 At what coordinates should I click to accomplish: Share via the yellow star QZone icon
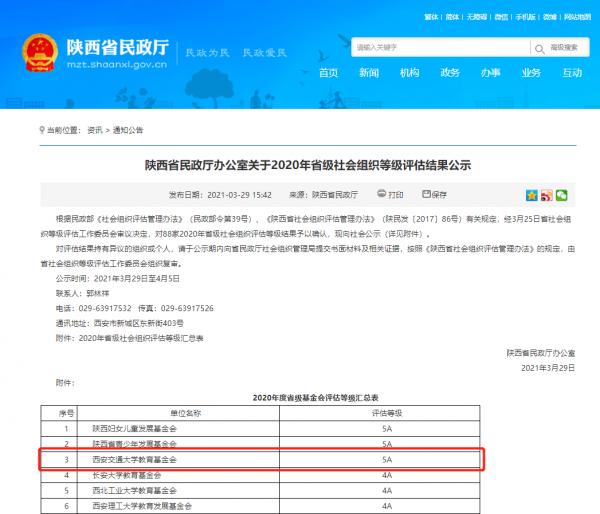[532, 195]
